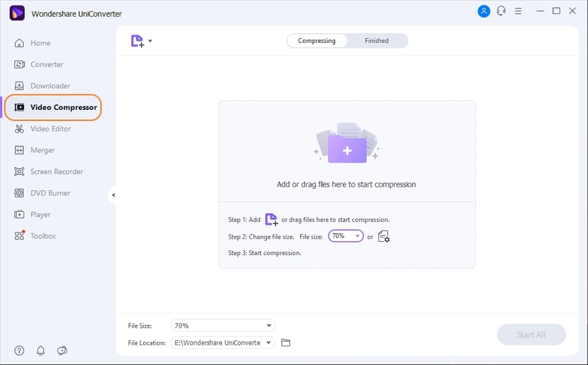Click the add files icon in toolbar
Screen dimensions: 588x365
click(x=137, y=41)
